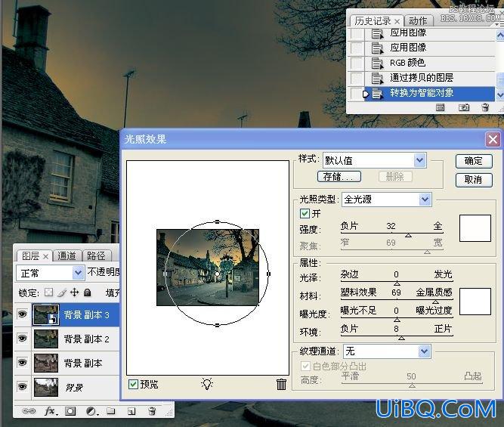504x427 pixels.
Task: Open the 样式 style dropdown
Action: pos(419,159)
